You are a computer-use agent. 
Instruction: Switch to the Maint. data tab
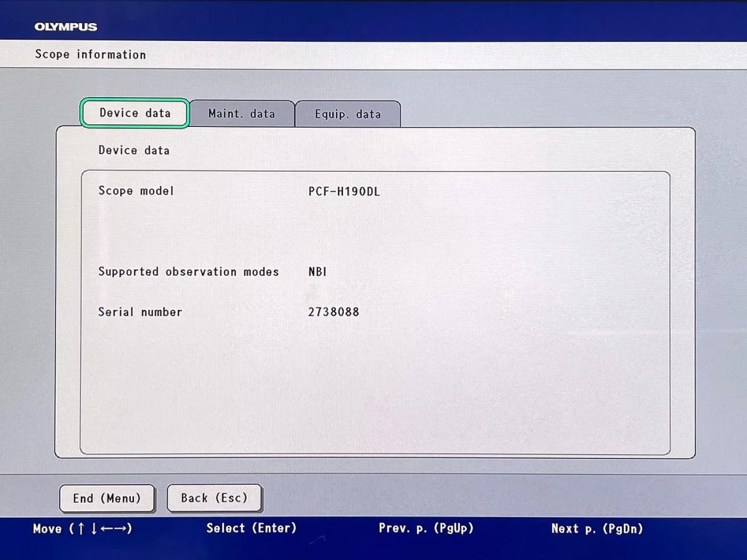pos(242,114)
